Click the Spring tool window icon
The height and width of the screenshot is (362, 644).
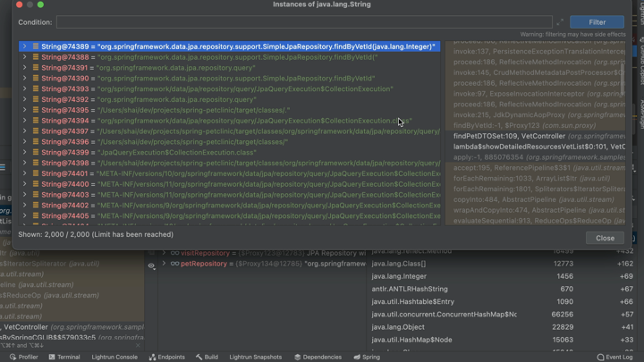pos(358,357)
